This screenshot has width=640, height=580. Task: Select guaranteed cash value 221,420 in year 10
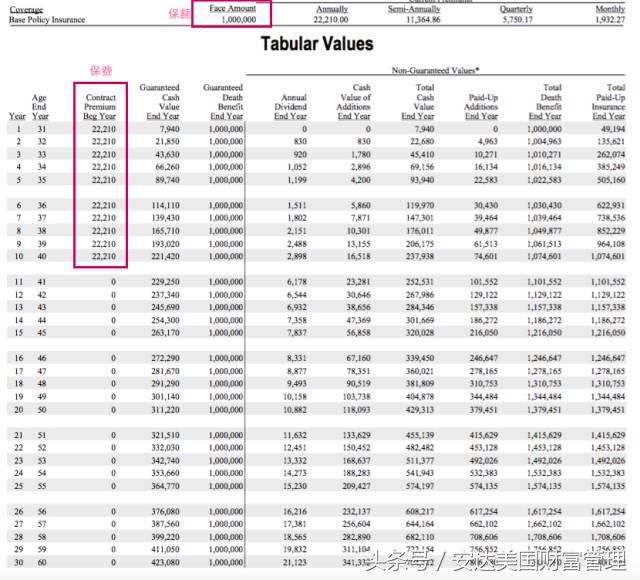[166, 256]
